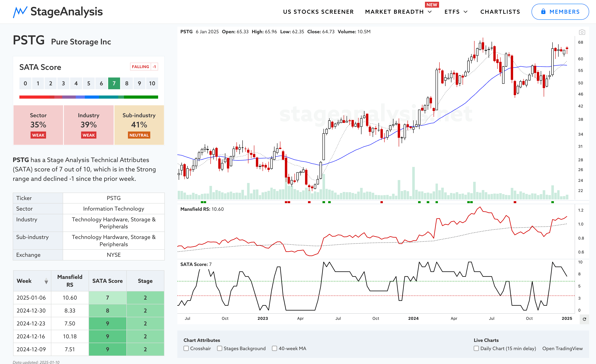Image resolution: width=596 pixels, height=364 pixels.
Task: Open TradingView link
Action: tap(562, 348)
